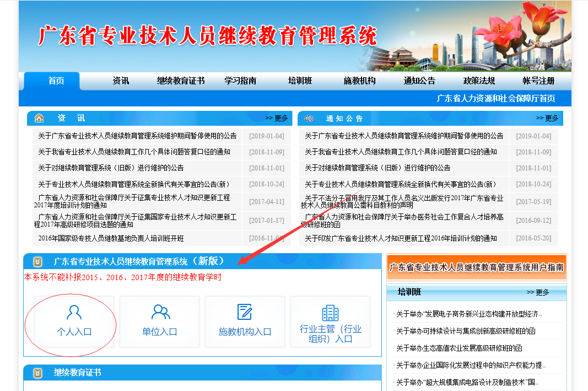Open the 行业主管（行业组织）入口 entrance
588x391 pixels.
tap(331, 322)
